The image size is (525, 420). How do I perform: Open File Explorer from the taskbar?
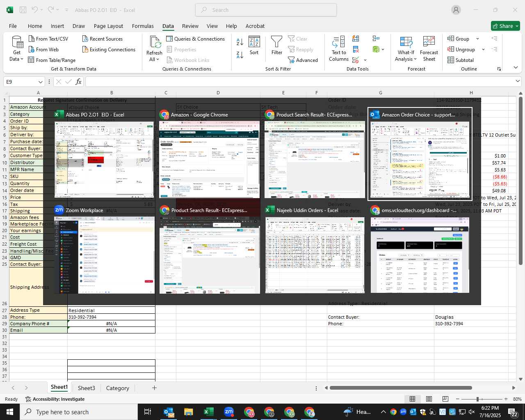(x=188, y=412)
